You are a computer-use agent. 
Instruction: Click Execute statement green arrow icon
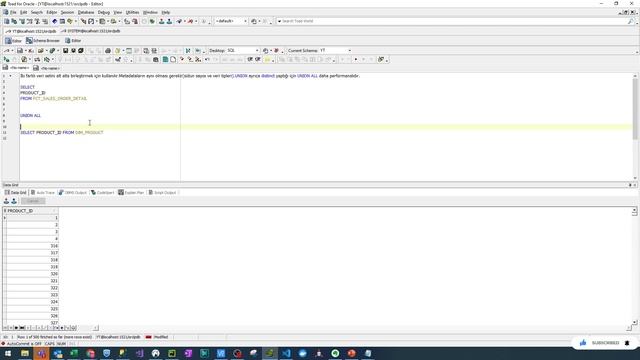[6, 60]
